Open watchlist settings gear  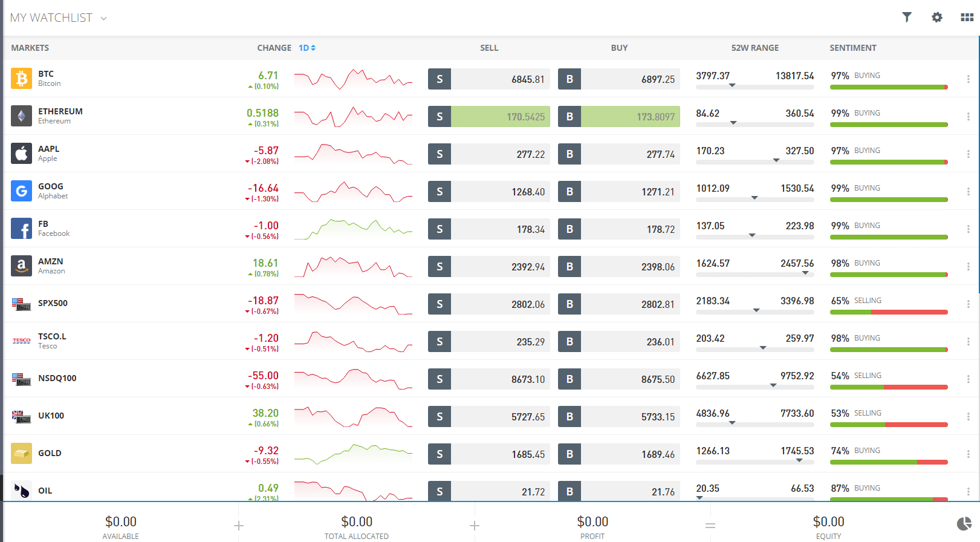coord(937,18)
